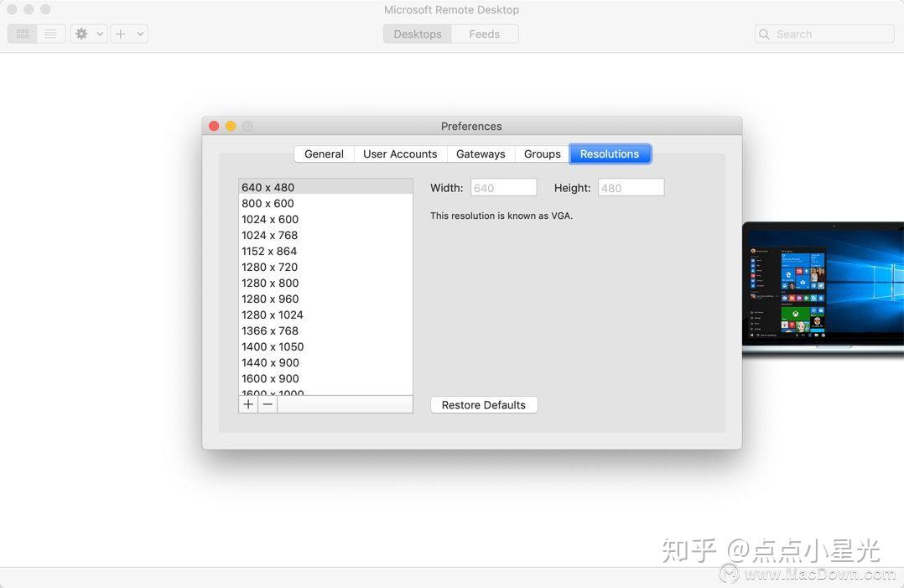This screenshot has height=588, width=904.
Task: Select the 1400 x 1050 resolution
Action: click(325, 347)
